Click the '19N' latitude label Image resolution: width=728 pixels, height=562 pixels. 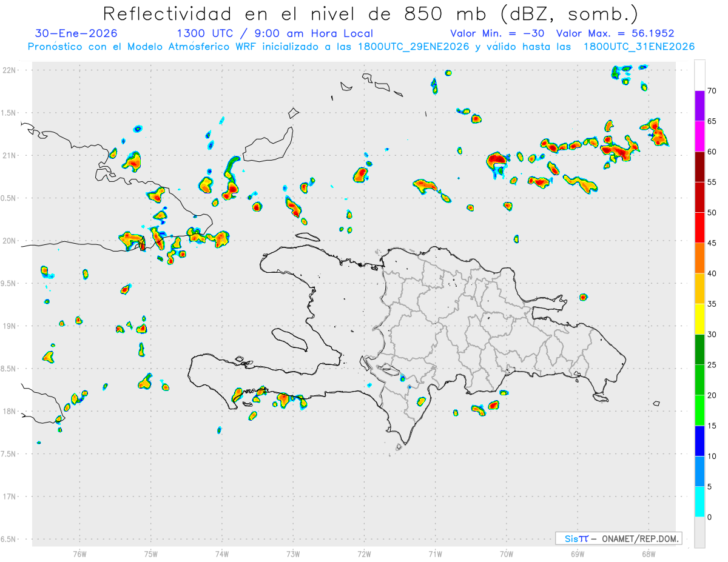click(x=9, y=326)
